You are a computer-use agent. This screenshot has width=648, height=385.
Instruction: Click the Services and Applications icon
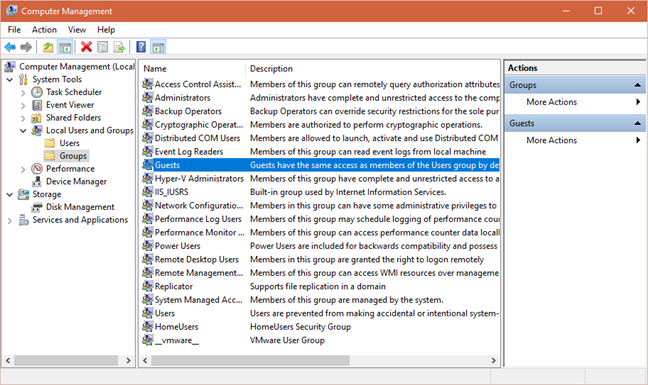pos(24,220)
